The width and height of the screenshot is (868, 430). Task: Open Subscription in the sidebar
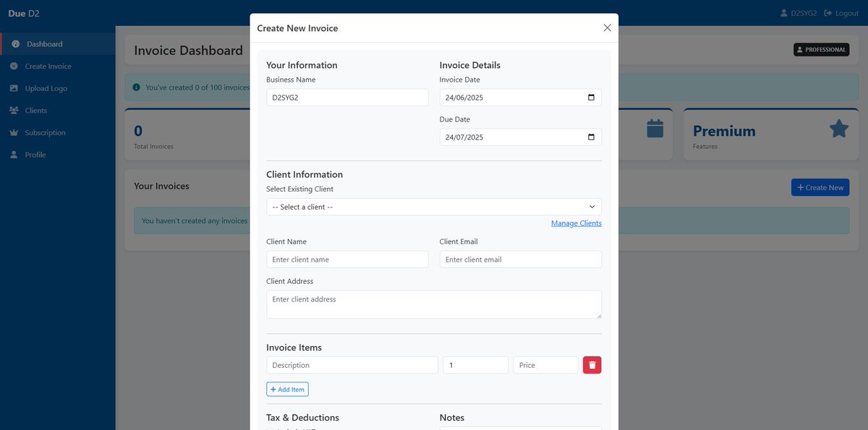pyautogui.click(x=58, y=133)
